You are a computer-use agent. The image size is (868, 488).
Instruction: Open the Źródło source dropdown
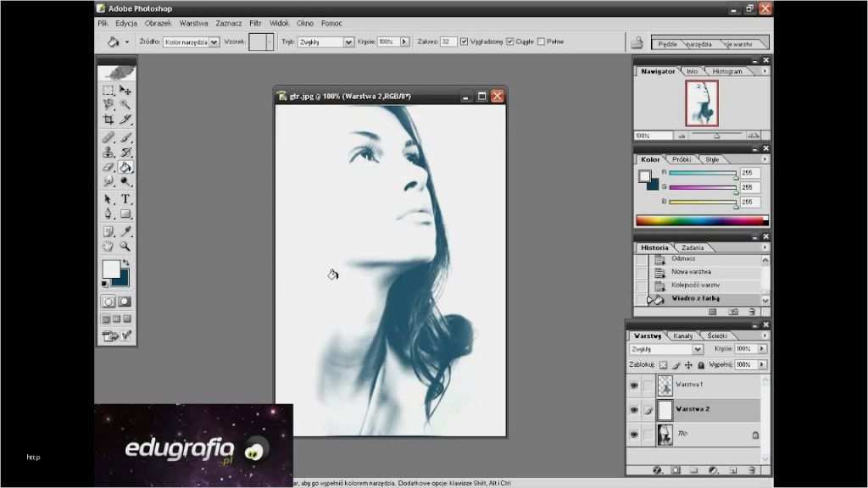(x=192, y=41)
